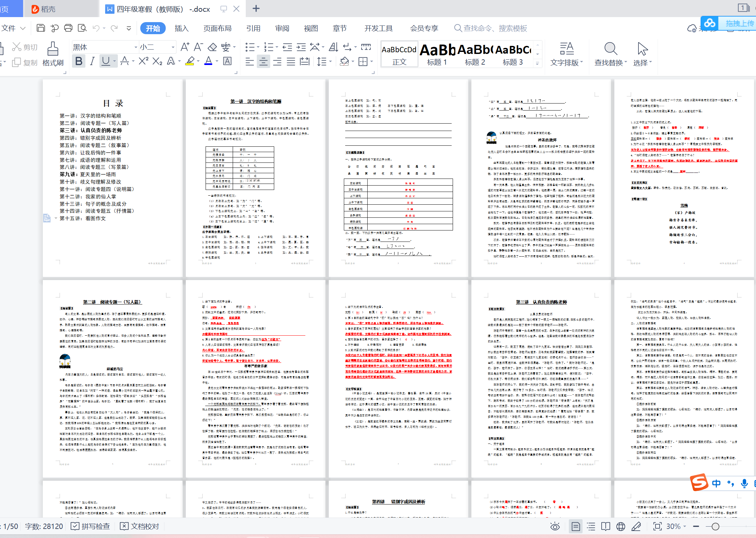Click the Print icon
756x538 pixels.
pos(68,28)
